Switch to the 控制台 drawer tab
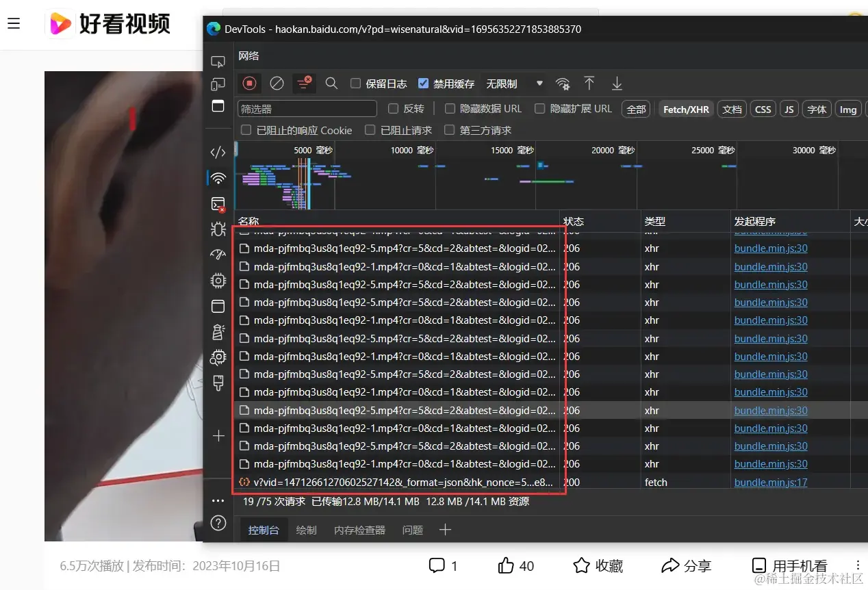 [x=264, y=530]
